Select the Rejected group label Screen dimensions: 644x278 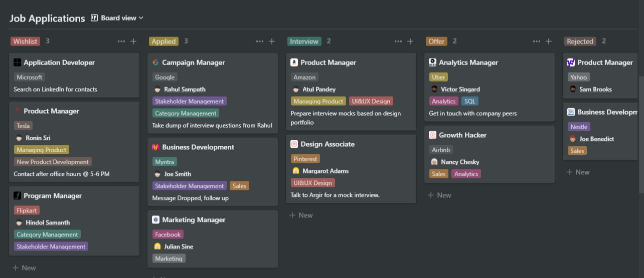[x=580, y=42]
